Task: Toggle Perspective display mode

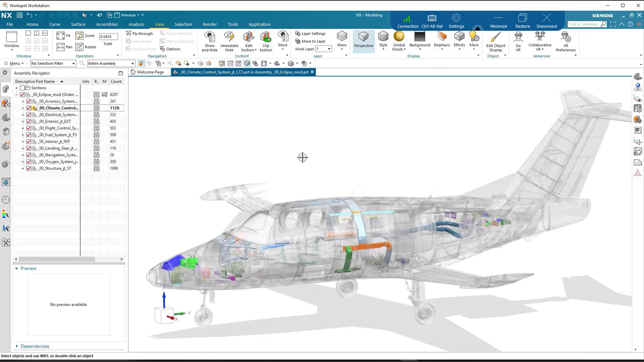Action: pos(363,40)
